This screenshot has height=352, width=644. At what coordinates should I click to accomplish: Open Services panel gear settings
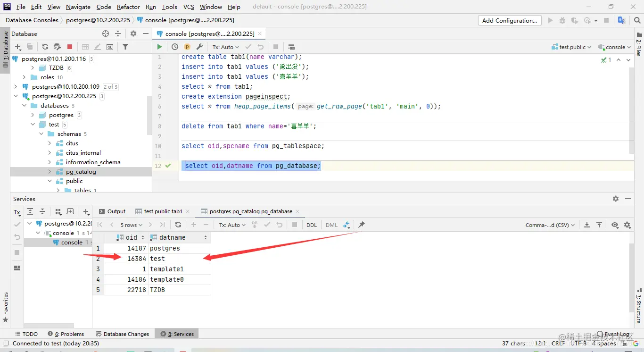[x=615, y=199]
